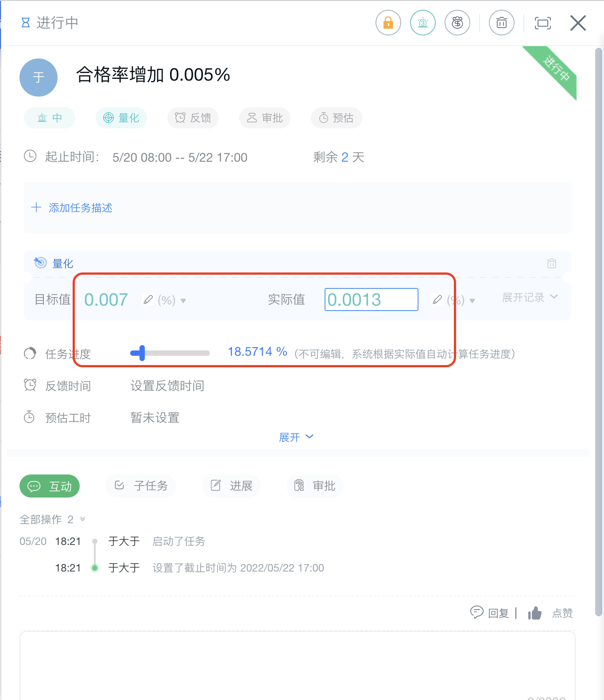Remove quantification with small trash icon
This screenshot has width=604, height=700.
pos(552,264)
